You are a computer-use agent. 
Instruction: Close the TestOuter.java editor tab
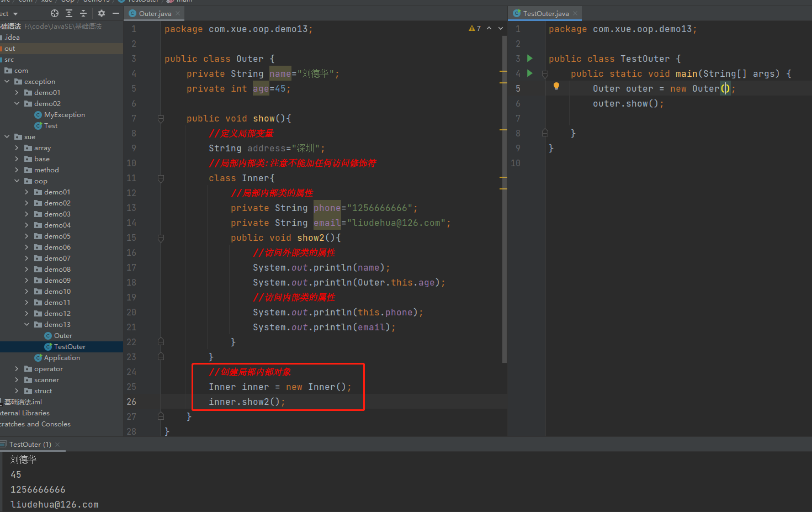point(575,13)
